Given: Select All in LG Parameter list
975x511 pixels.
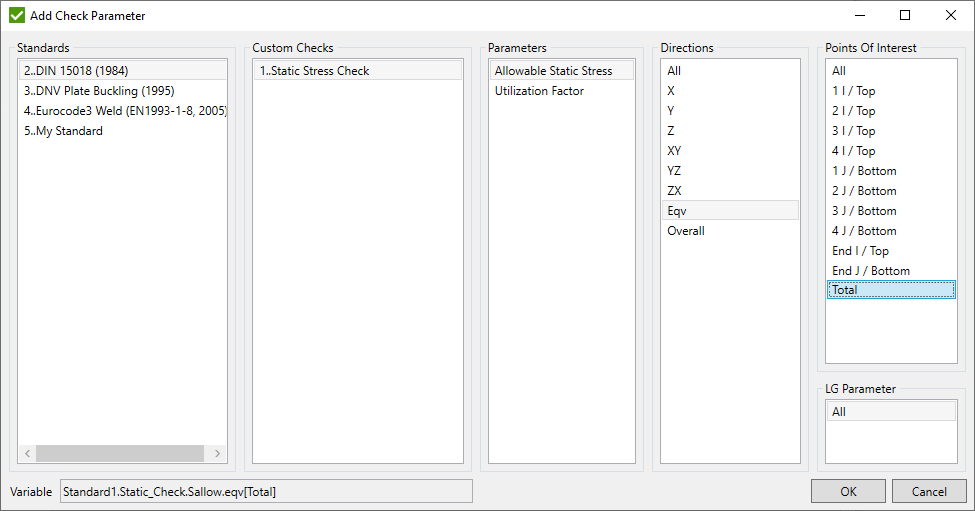Looking at the screenshot, I should point(839,412).
